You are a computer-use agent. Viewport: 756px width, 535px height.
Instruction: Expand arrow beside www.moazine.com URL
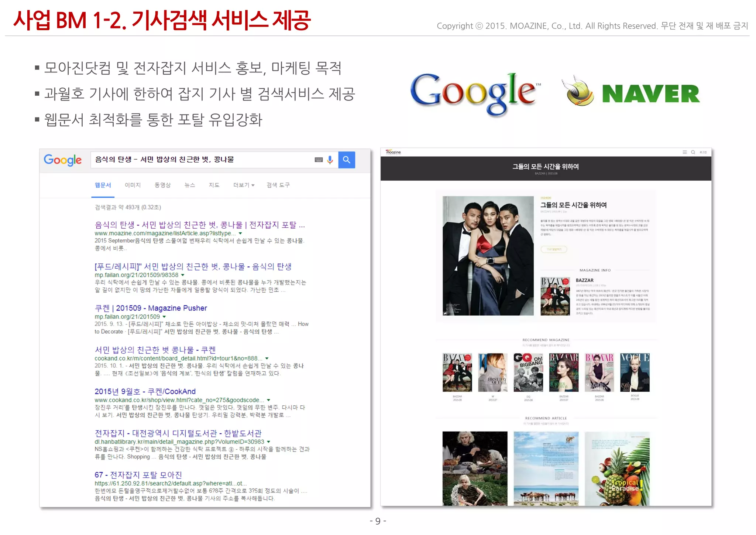pyautogui.click(x=241, y=234)
